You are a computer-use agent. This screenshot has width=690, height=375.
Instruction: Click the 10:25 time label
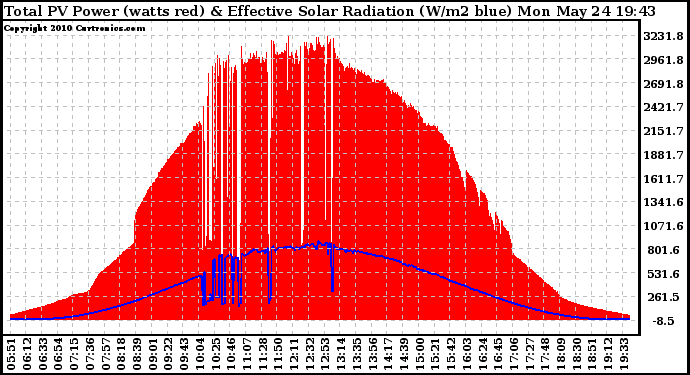click(215, 354)
